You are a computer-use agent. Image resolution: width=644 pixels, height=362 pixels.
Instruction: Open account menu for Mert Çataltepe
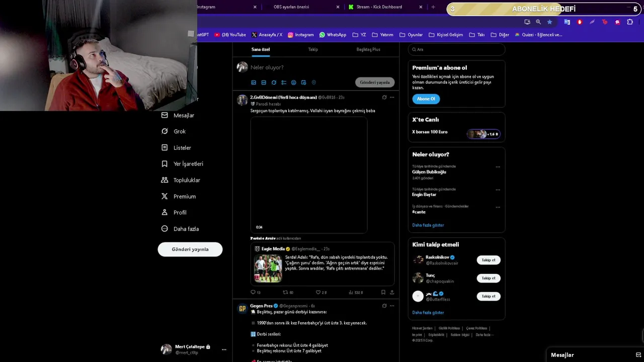click(193, 349)
